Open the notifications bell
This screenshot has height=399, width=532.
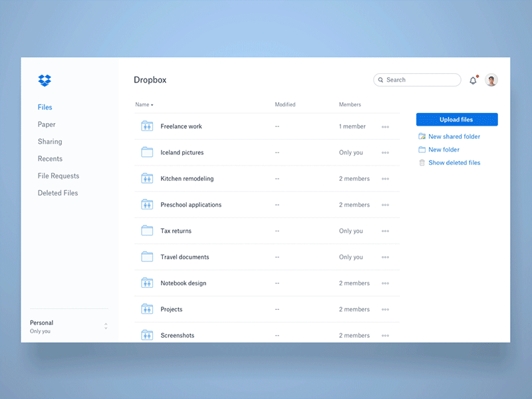click(x=473, y=80)
